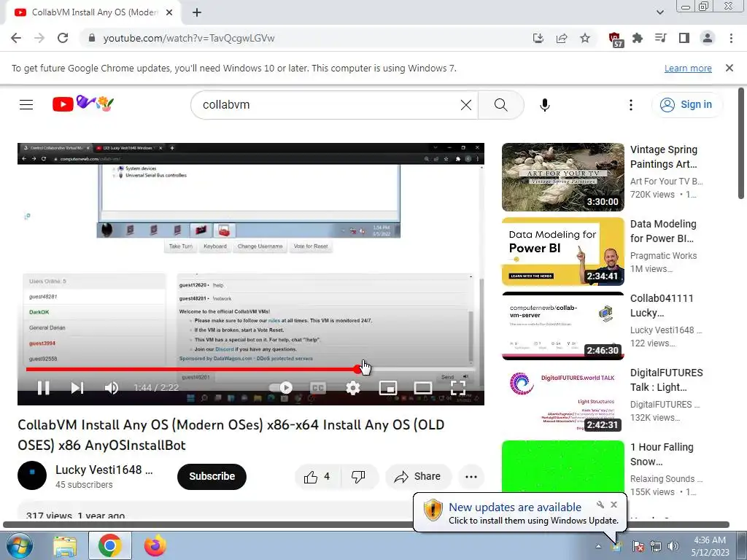Open YouTube settings three-dot menu
This screenshot has width=747, height=560.
[631, 104]
